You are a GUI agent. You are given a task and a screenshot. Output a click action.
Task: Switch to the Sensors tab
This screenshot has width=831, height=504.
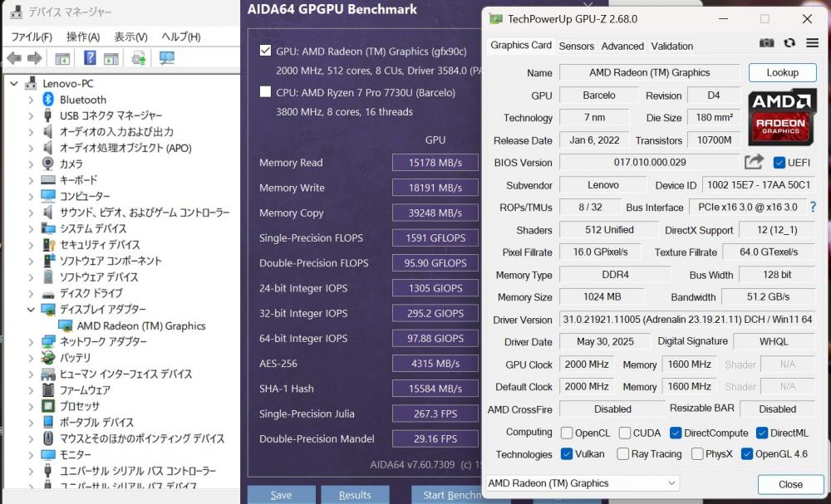point(576,46)
